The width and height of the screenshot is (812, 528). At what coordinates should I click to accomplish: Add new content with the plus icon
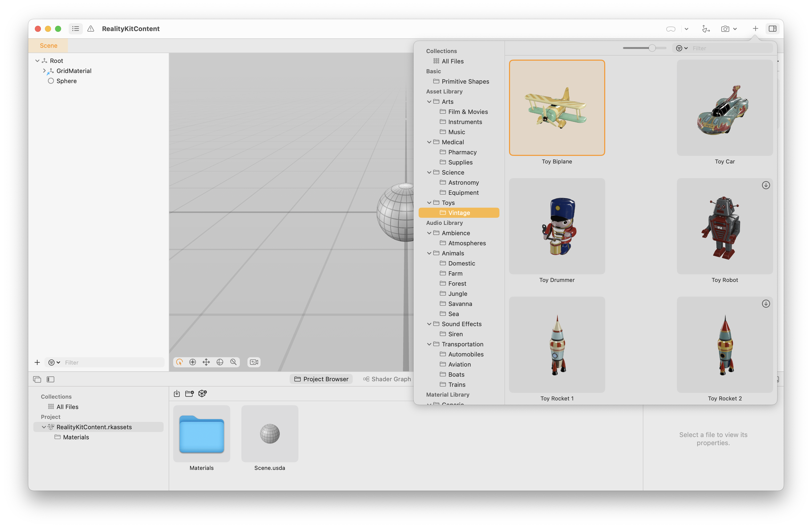tap(755, 29)
